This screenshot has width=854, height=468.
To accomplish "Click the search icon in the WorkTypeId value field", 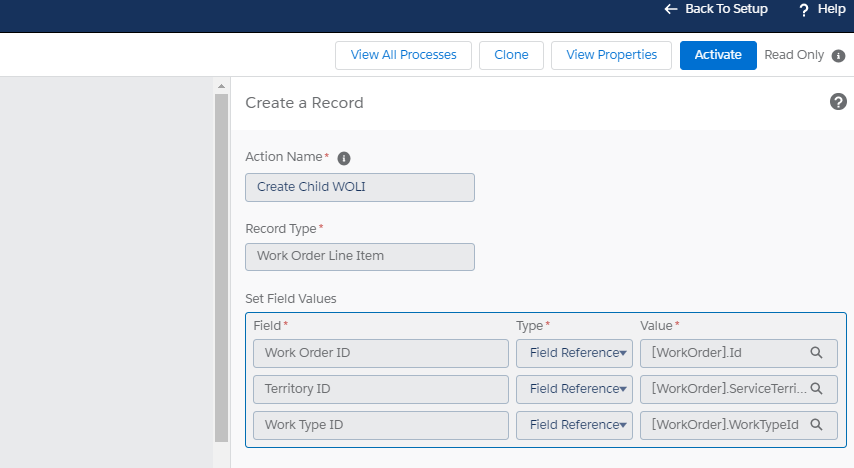I will (816, 425).
